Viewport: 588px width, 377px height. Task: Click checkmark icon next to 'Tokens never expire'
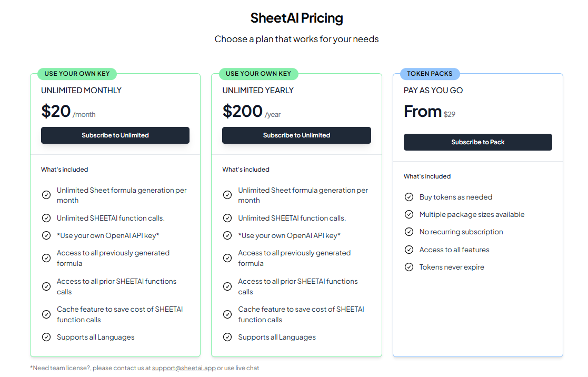(x=409, y=267)
